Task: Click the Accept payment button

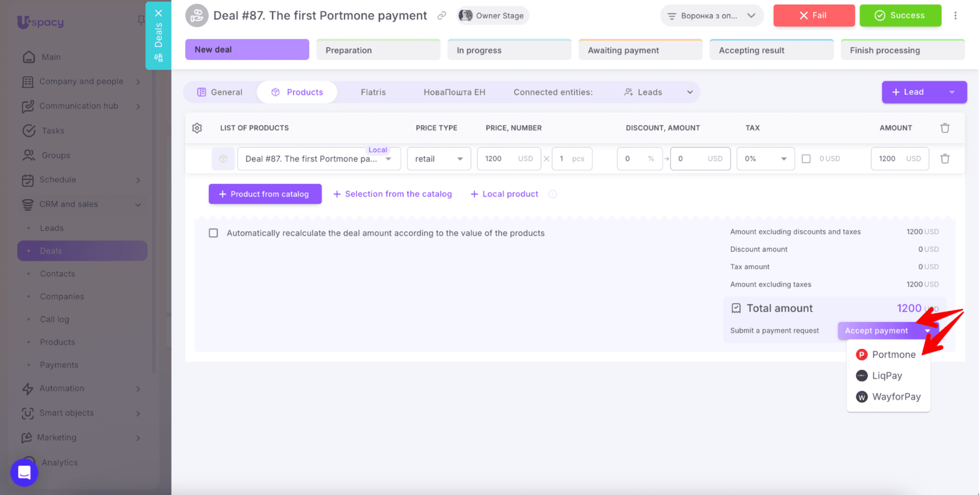Action: point(876,331)
